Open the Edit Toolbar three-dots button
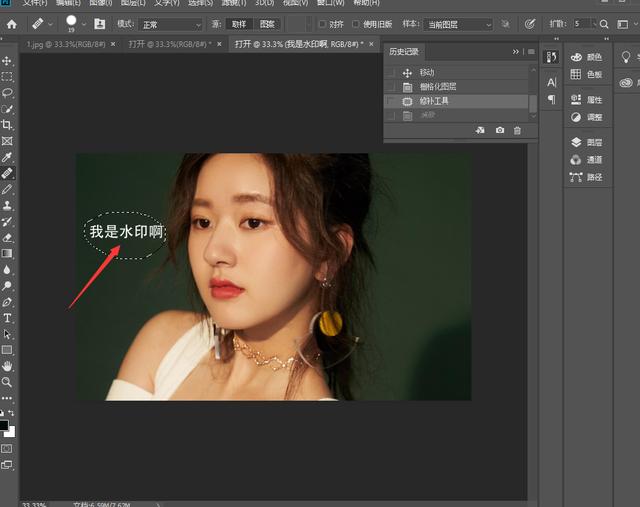 (x=7, y=398)
